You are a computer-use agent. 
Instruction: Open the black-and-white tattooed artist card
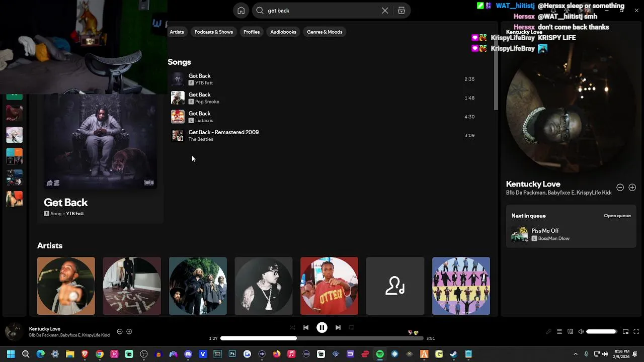click(x=264, y=286)
